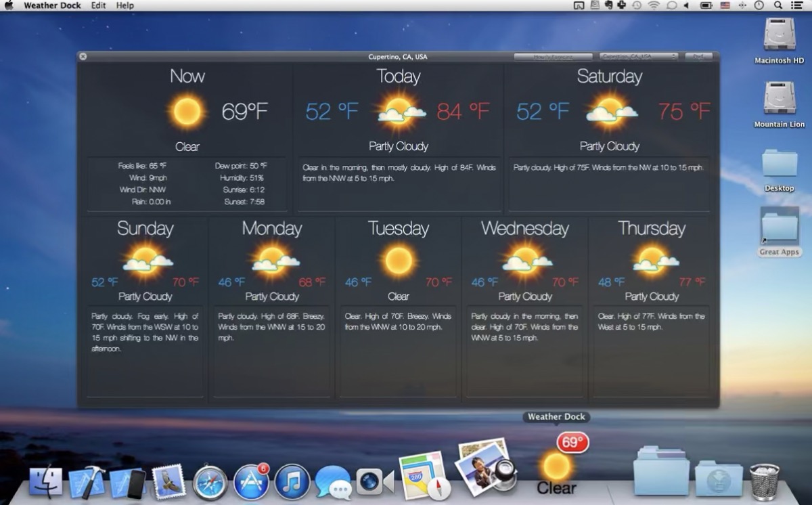812x505 pixels.
Task: Click the Feels like: 65 °F line
Action: pos(142,165)
